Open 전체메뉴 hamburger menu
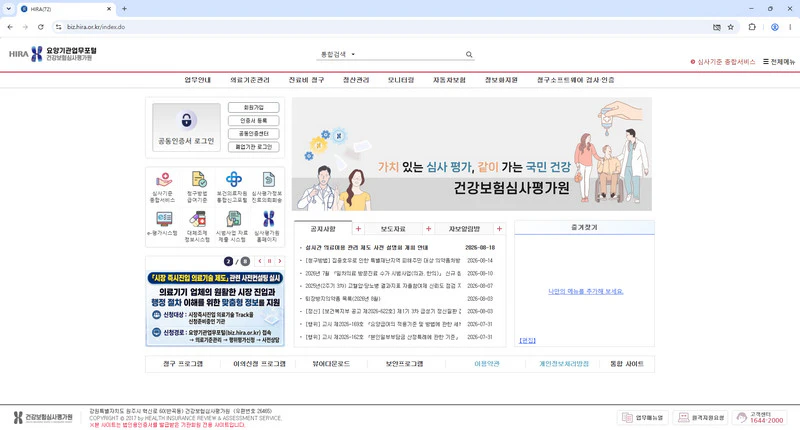This screenshot has width=800, height=430. (x=779, y=62)
